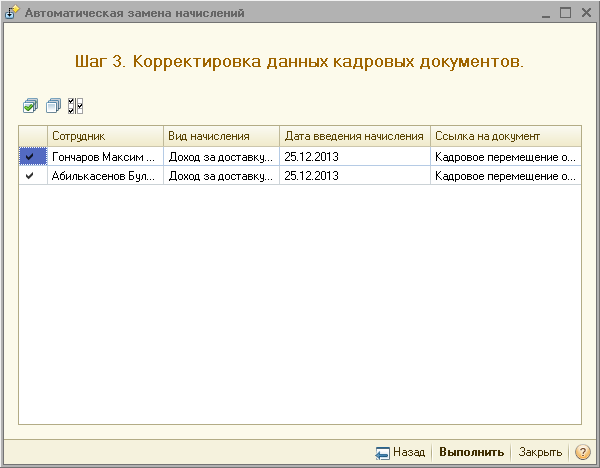Select the Гончаров Максим employee cell
Screen dimensions: 600x468
pyautogui.click(x=104, y=156)
